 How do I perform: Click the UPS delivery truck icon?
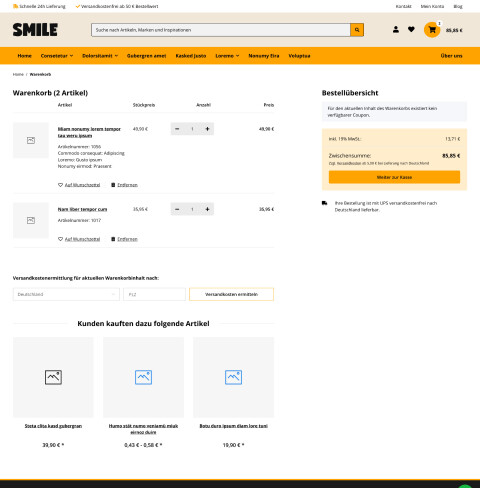click(324, 203)
